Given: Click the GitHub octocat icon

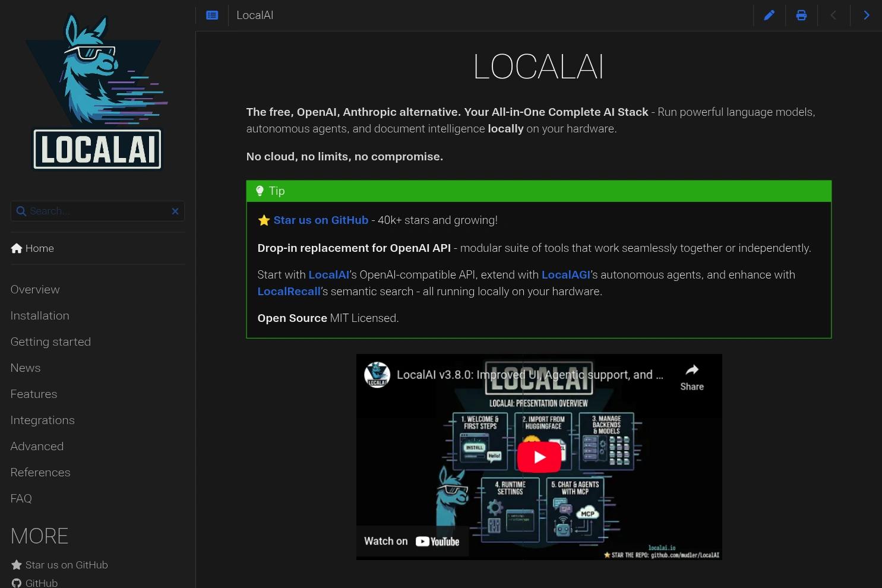Looking at the screenshot, I should tap(17, 583).
